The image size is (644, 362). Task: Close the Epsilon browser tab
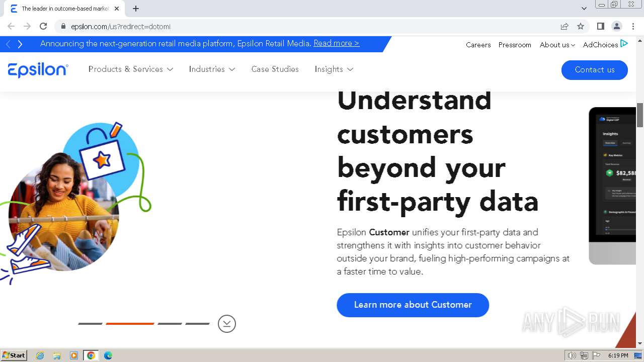pyautogui.click(x=117, y=9)
